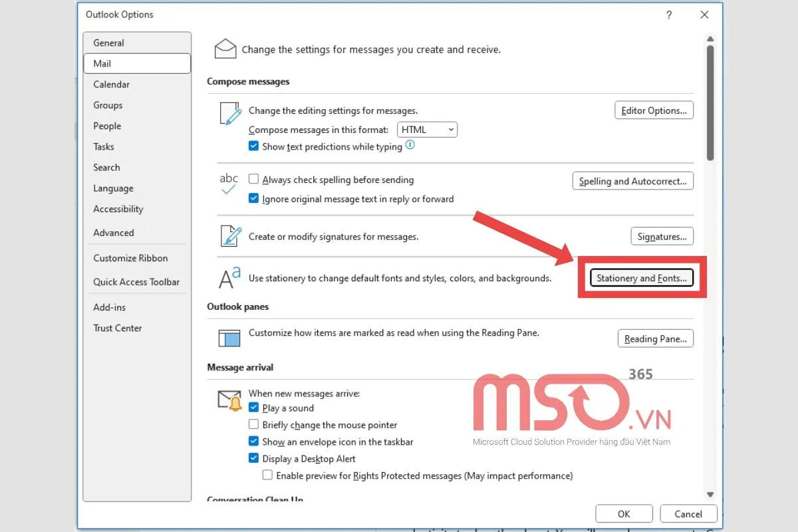Toggle Display a Desktop Alert checkbox
The image size is (798, 532).
[x=253, y=458]
